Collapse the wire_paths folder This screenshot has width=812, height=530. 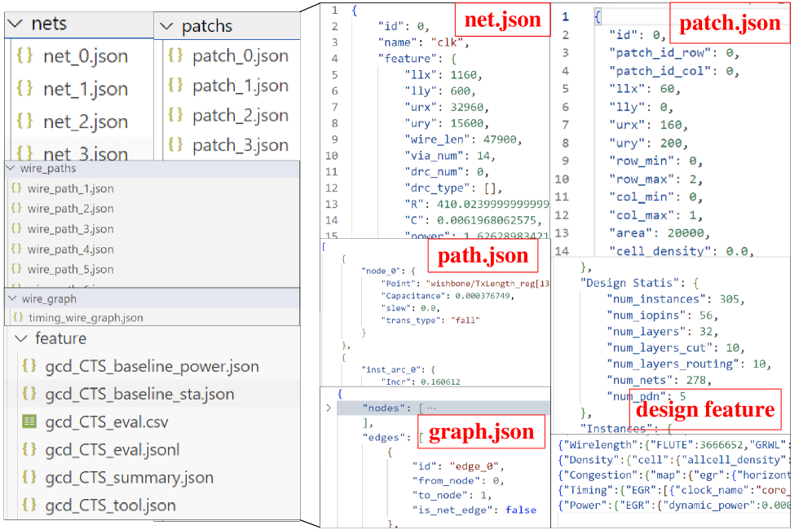tap(11, 169)
